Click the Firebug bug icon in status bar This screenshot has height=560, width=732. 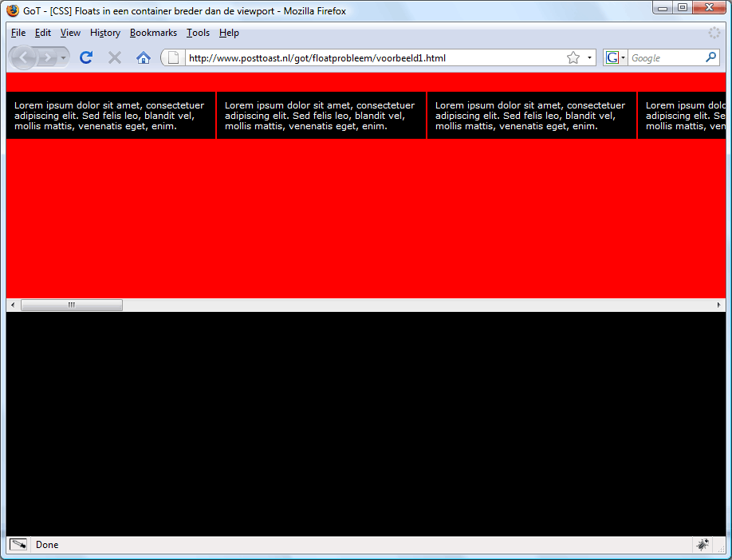point(702,545)
